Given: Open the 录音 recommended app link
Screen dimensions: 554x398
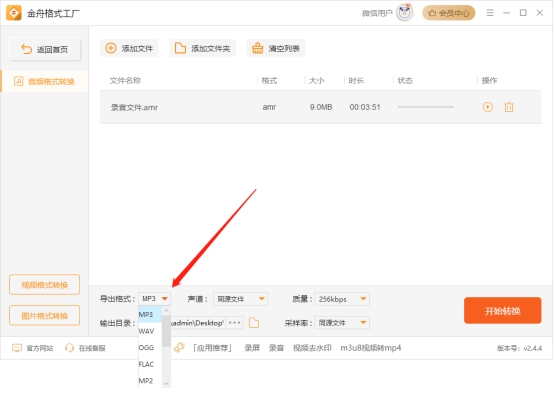Looking at the screenshot, I should coord(276,348).
